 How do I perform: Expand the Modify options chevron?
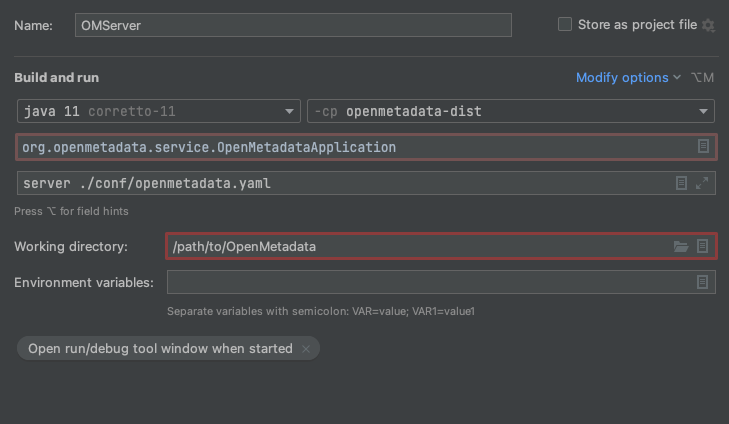pyautogui.click(x=677, y=78)
